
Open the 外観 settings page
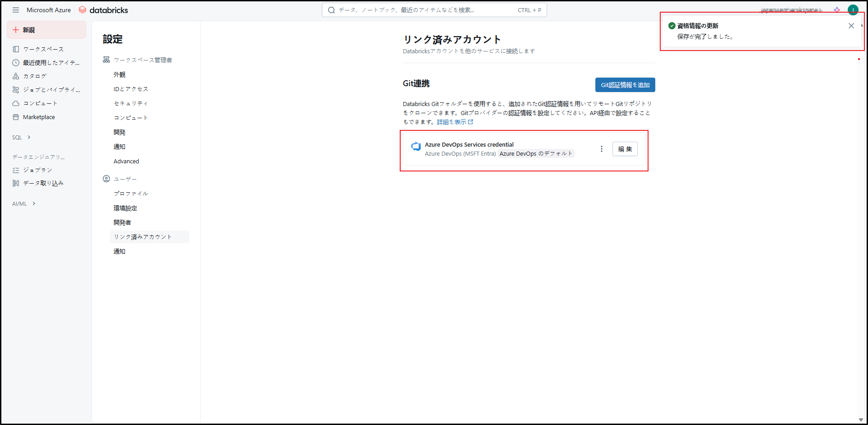tap(119, 74)
